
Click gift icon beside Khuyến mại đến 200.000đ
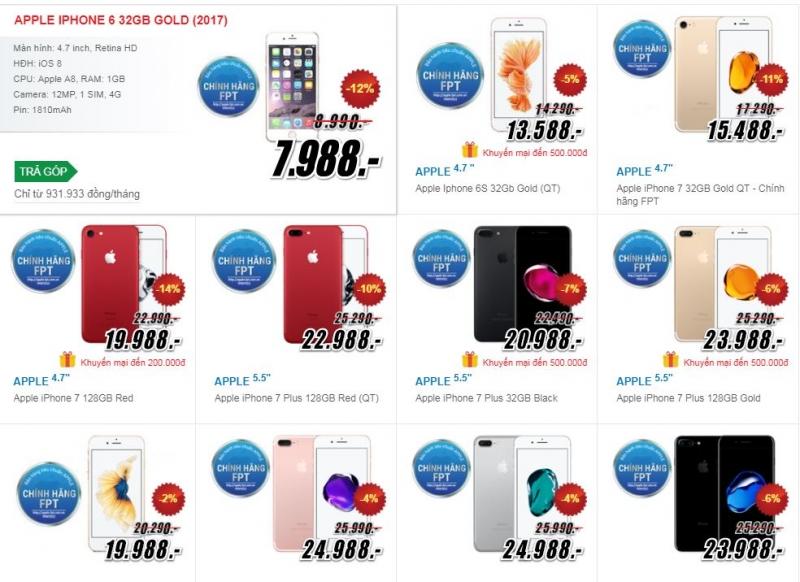pos(67,360)
